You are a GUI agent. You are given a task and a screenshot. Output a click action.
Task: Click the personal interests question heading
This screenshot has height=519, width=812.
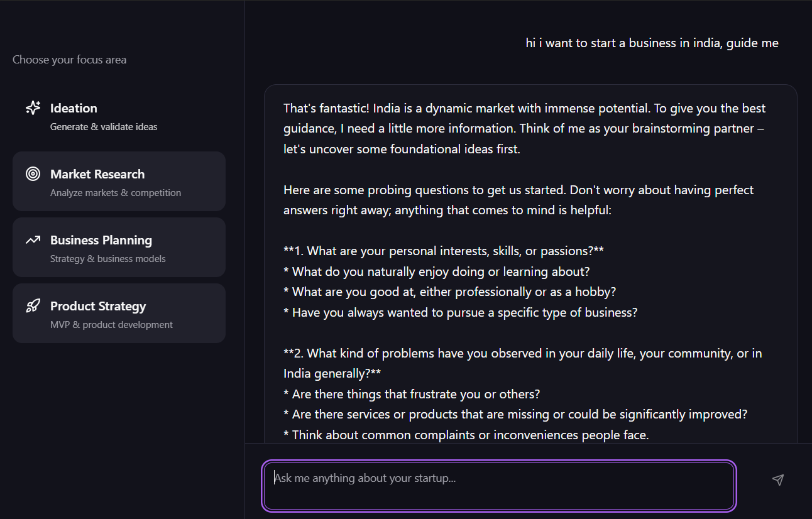443,251
